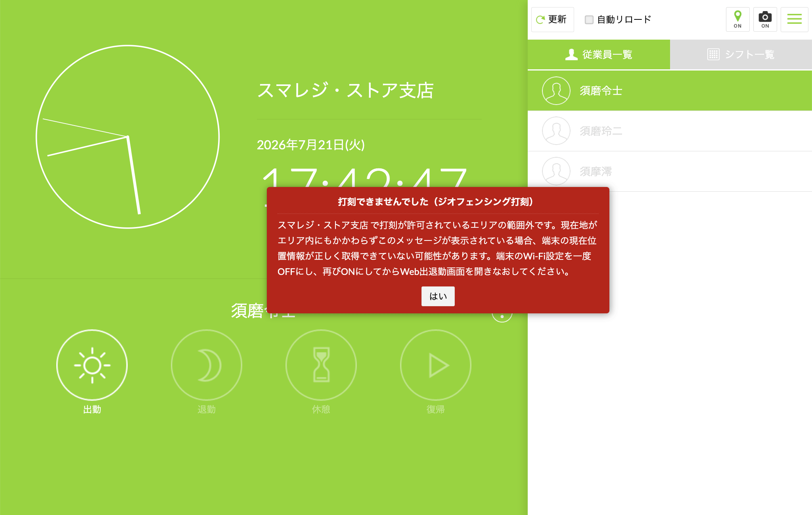Image resolution: width=812 pixels, height=515 pixels.
Task: Click the 休憩 hourglass icon button
Action: pyautogui.click(x=321, y=365)
